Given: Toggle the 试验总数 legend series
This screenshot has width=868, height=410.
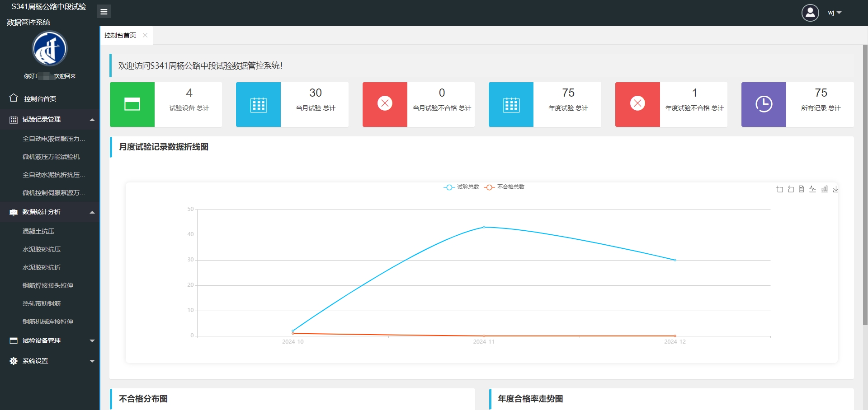Looking at the screenshot, I should point(461,187).
